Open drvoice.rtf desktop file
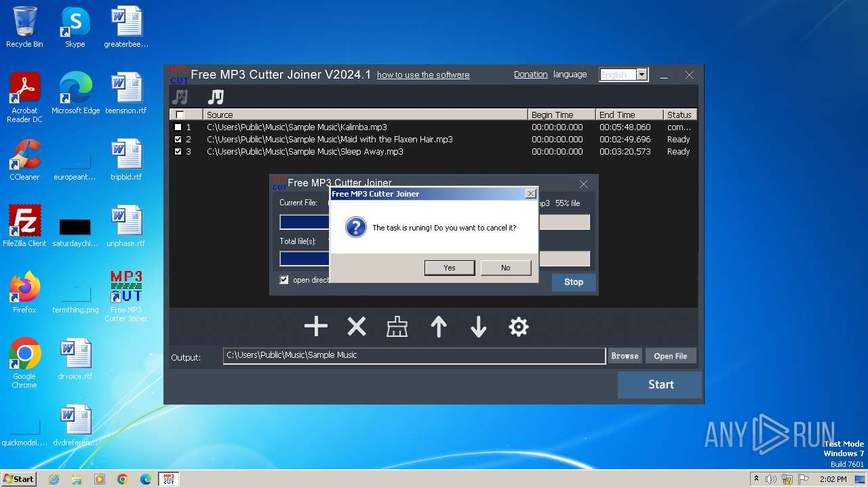This screenshot has height=488, width=868. [75, 359]
